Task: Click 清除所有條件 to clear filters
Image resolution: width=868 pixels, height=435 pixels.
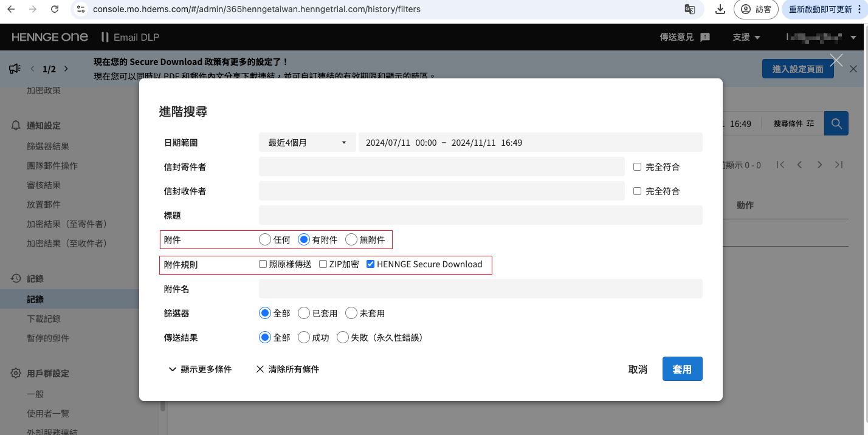Action: [x=288, y=369]
